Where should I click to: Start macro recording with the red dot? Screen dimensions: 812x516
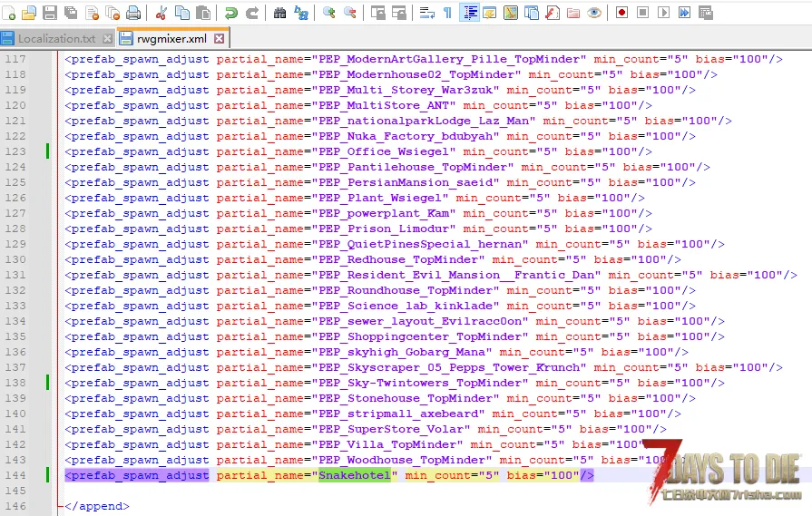point(622,13)
